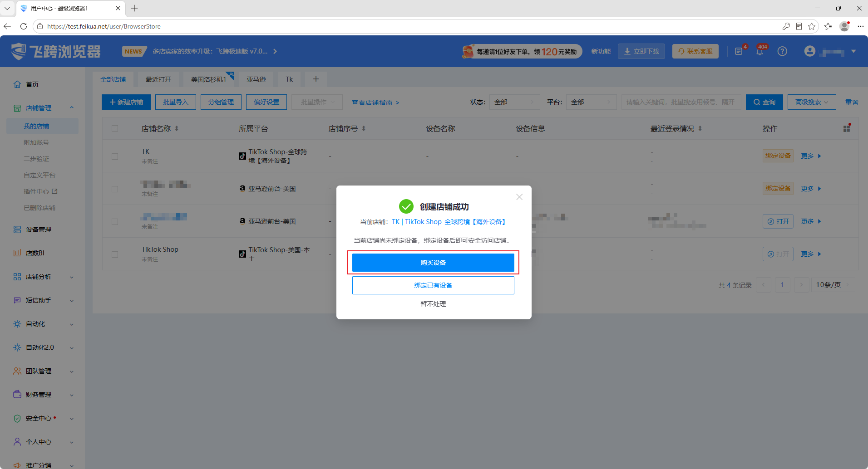The height and width of the screenshot is (469, 868).
Task: Add a new group tab with plus icon
Action: [316, 79]
